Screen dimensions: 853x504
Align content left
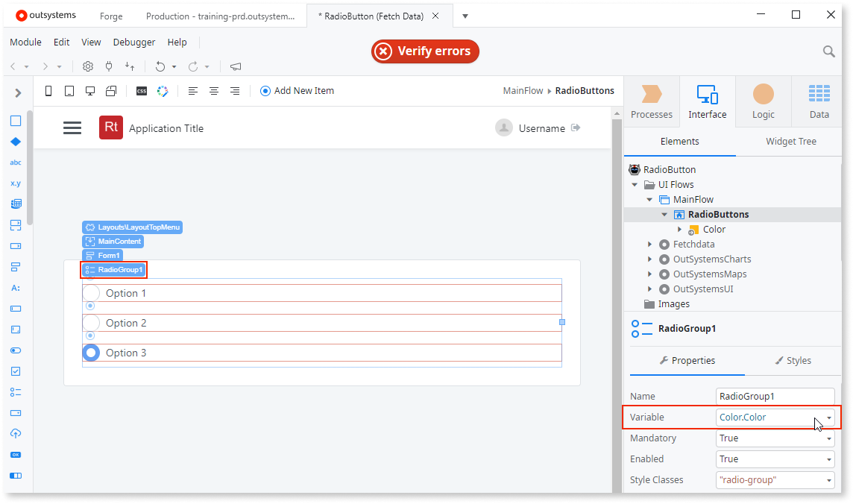193,91
